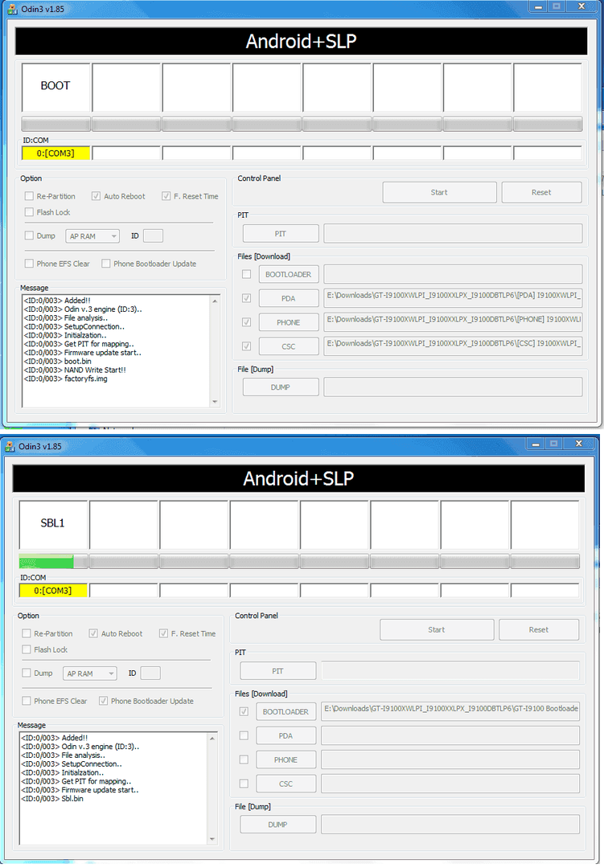Viewport: 604px width, 868px height.
Task: Toggle Re-Partition checkbox in the upper Odin window
Action: 30,196
